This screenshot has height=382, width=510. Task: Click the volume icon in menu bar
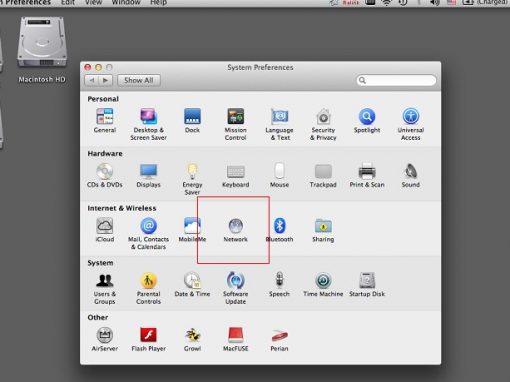pos(434,3)
